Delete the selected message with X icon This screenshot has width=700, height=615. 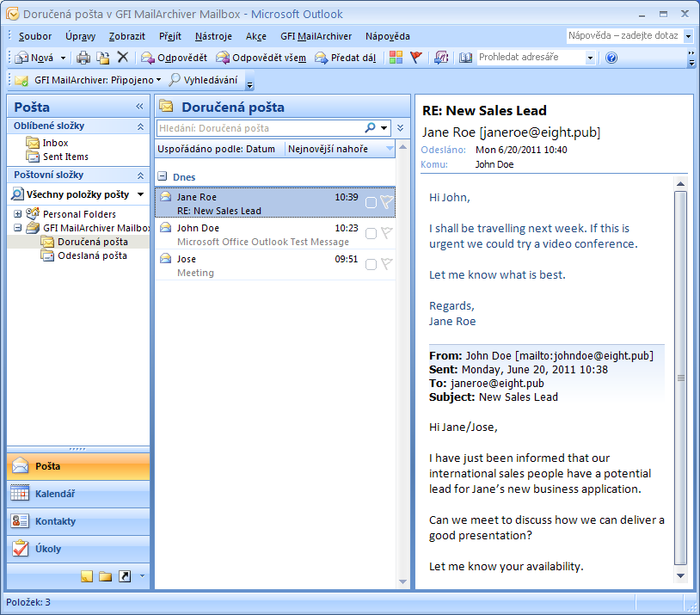point(123,57)
